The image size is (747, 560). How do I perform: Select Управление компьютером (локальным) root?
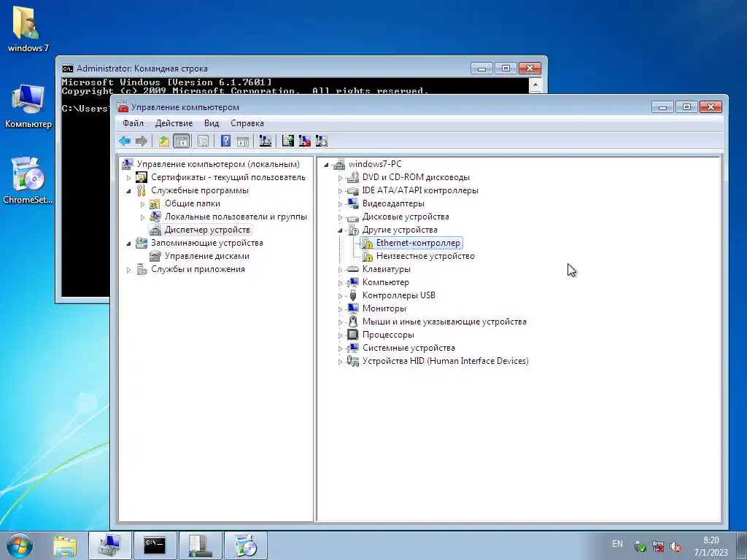[218, 164]
